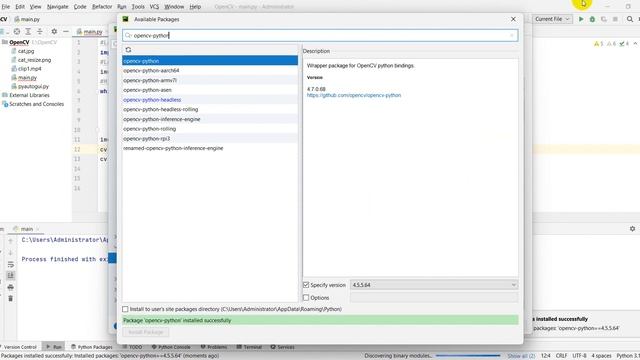Click the Stop square icon in toolbar
Screen dimensions: 640x360
pos(615,19)
